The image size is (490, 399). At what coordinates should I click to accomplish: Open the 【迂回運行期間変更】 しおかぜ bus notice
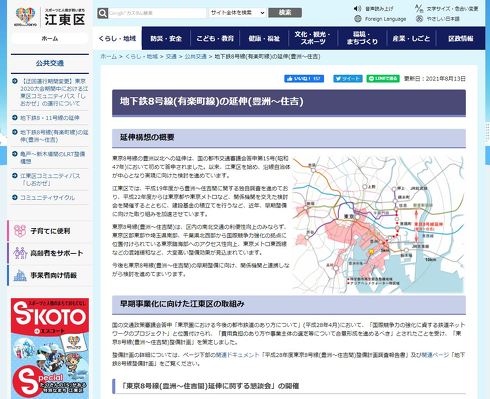[x=54, y=92]
